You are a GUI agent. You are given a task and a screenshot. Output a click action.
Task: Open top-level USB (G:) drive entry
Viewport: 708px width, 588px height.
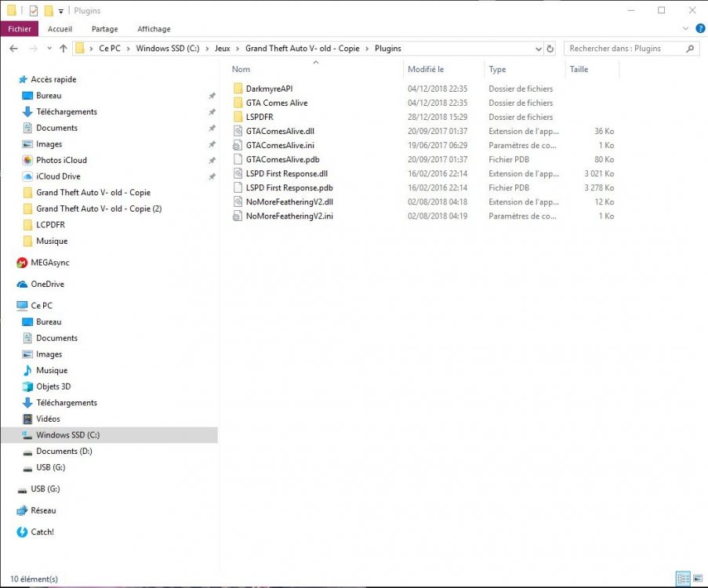point(45,488)
